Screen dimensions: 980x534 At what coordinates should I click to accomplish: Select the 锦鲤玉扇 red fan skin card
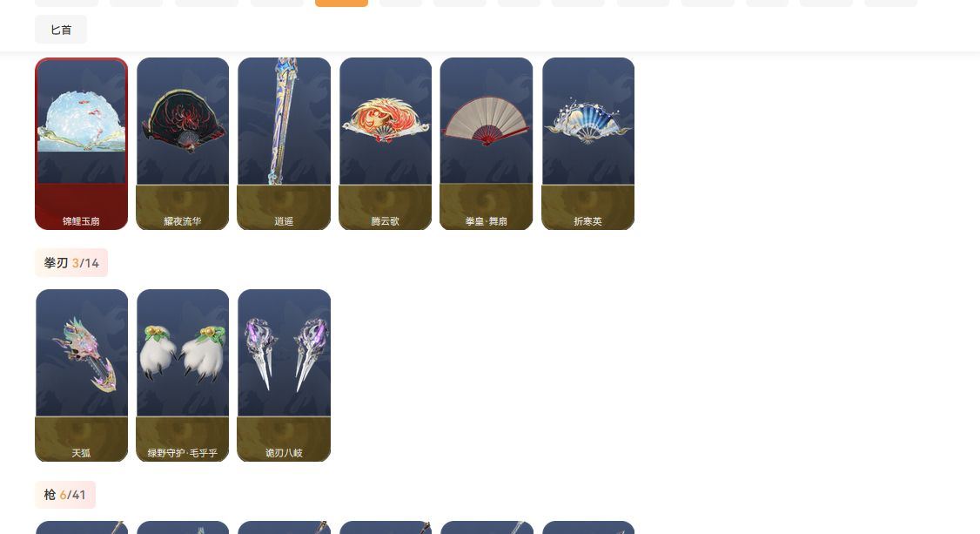[x=81, y=144]
